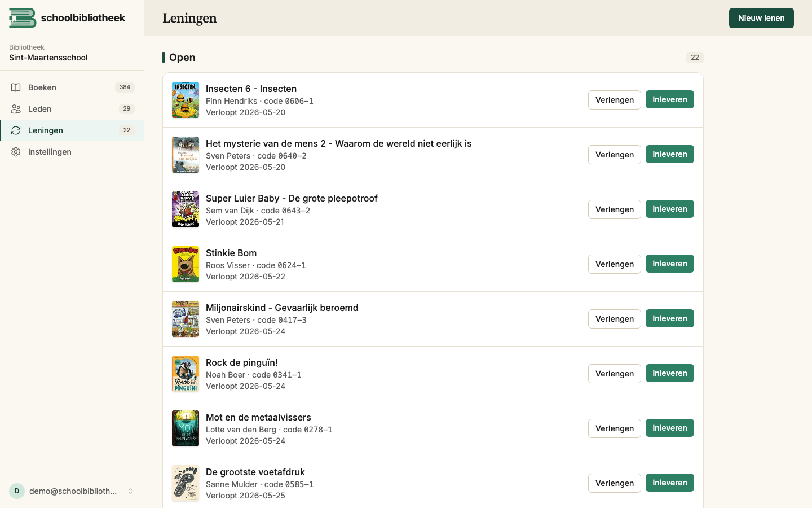This screenshot has height=508, width=812.
Task: Open Instellingen via the gear icon
Action: click(16, 152)
